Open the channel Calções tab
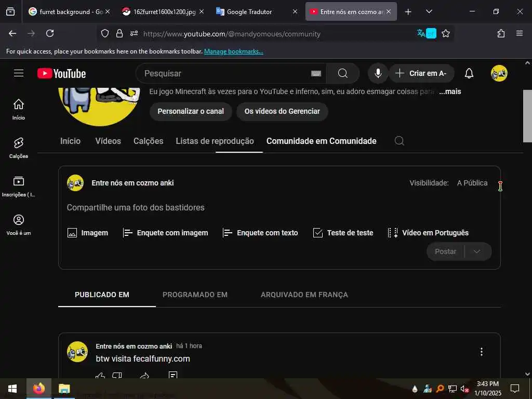Screen dimensions: 532x399 click(x=148, y=141)
